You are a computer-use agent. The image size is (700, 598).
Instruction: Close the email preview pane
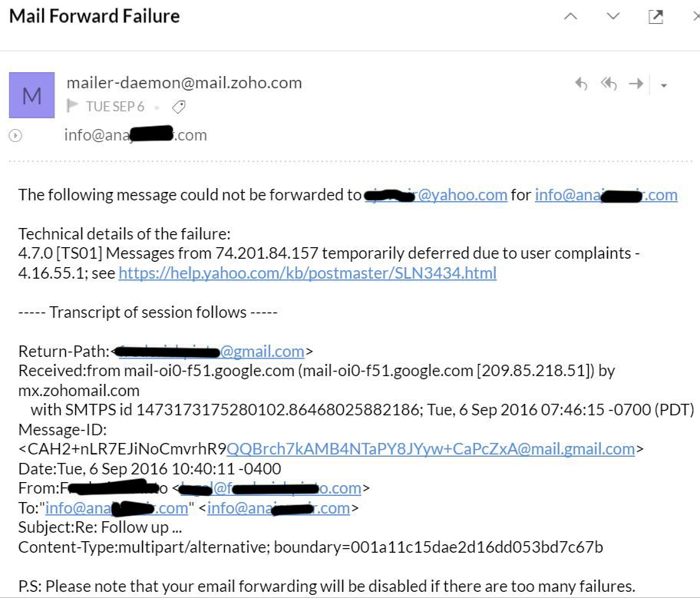coord(694,17)
